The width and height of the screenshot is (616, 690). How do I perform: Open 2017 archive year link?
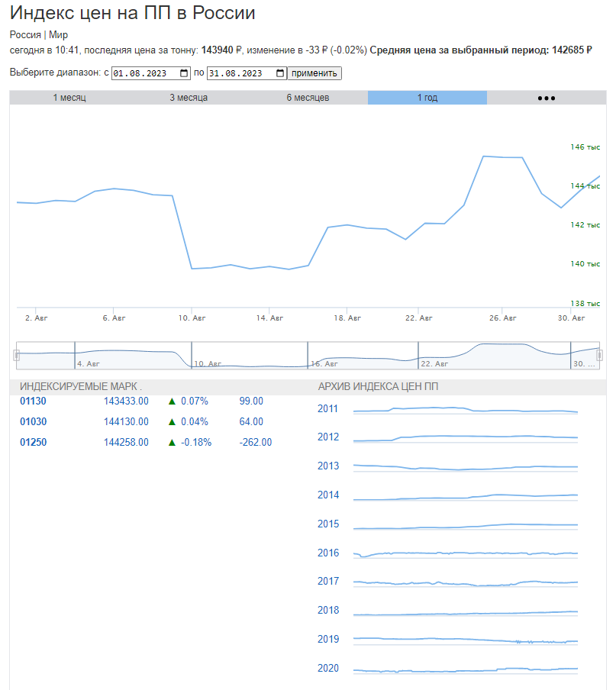[328, 582]
